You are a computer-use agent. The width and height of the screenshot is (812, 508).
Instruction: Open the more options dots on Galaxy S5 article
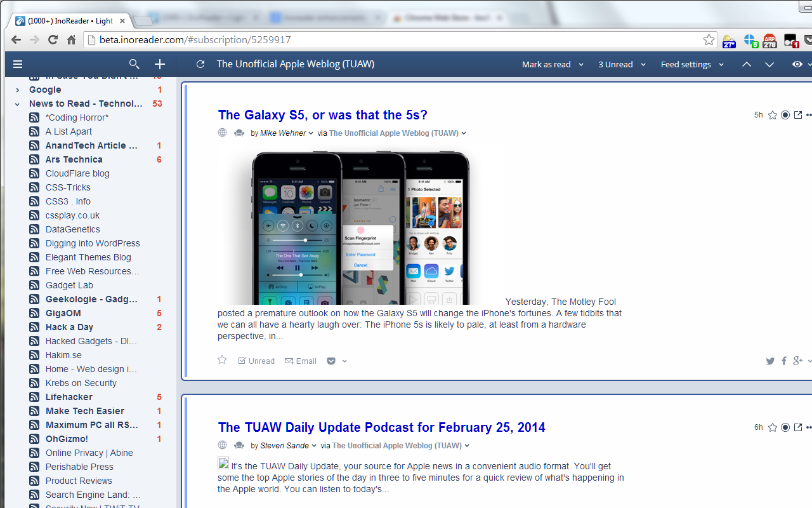(809, 115)
